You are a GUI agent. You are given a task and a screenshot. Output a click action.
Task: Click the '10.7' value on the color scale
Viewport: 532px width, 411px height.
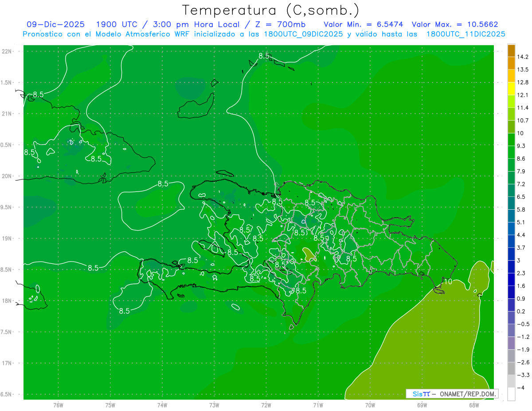(522, 121)
